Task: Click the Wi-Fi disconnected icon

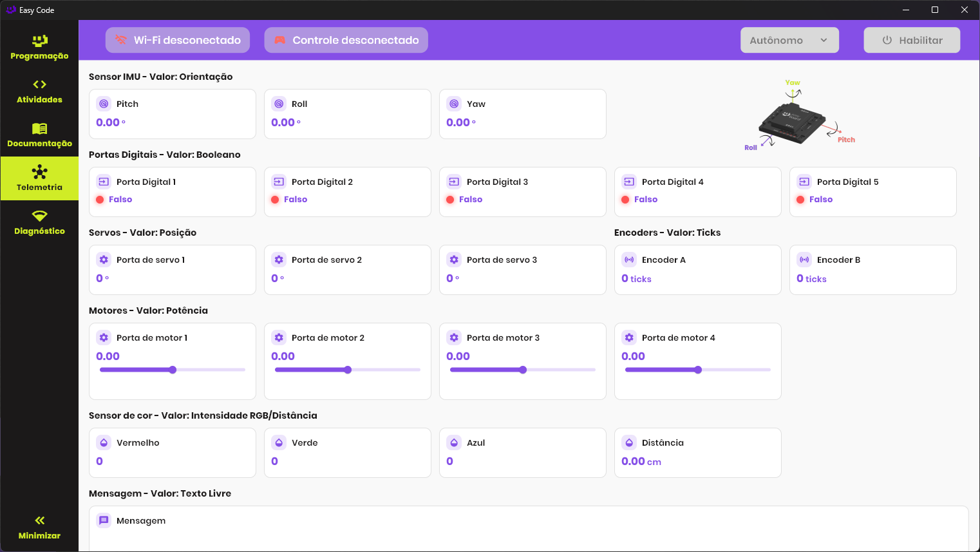Action: pyautogui.click(x=120, y=40)
